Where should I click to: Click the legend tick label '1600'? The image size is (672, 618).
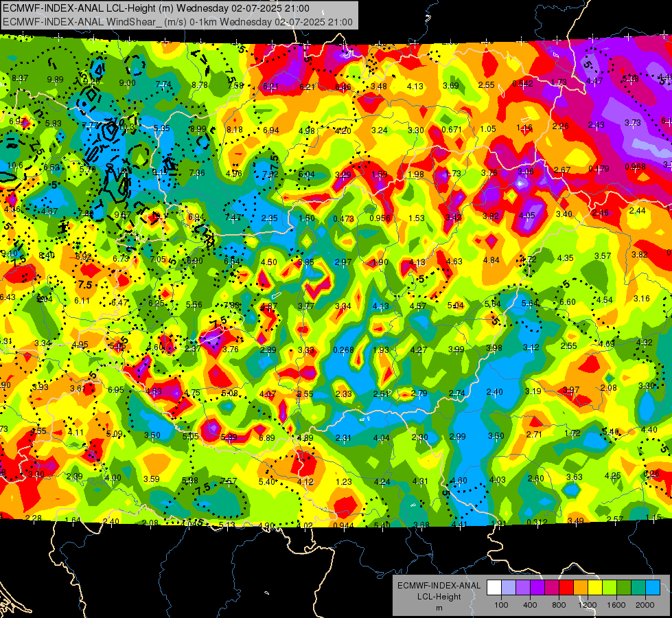[616, 605]
